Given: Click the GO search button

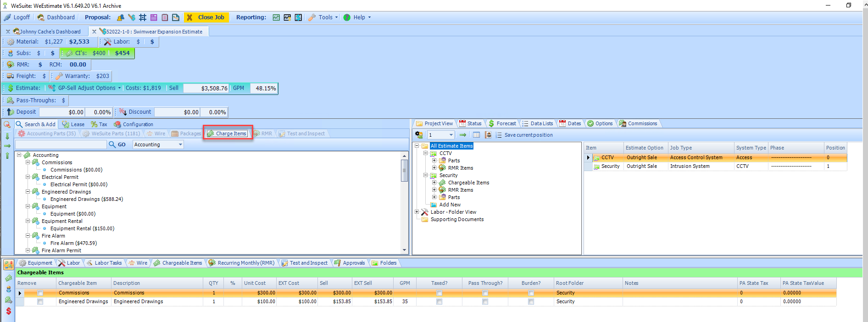Looking at the screenshot, I should coord(117,144).
